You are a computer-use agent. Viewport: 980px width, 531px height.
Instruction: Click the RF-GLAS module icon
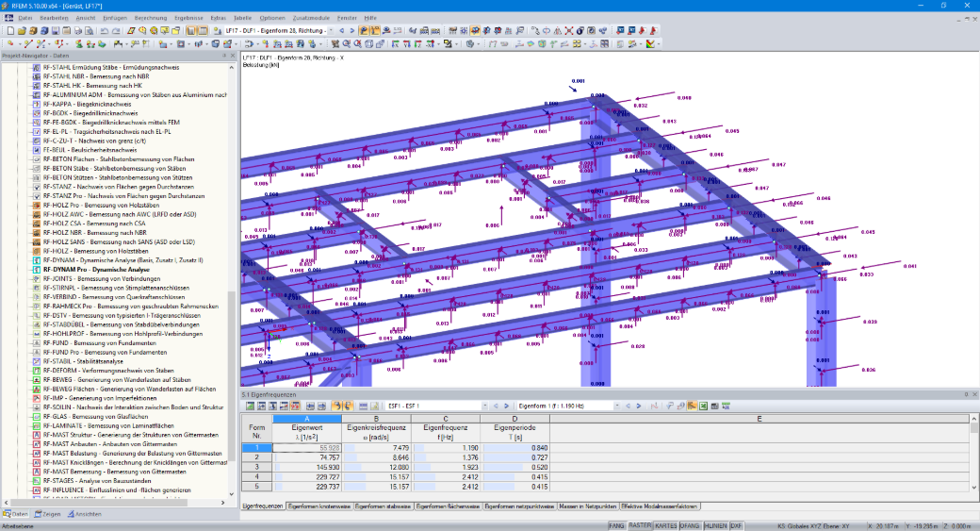coord(36,417)
